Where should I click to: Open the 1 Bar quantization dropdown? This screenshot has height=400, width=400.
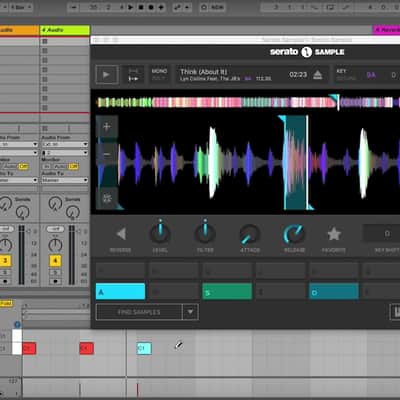[20, 7]
